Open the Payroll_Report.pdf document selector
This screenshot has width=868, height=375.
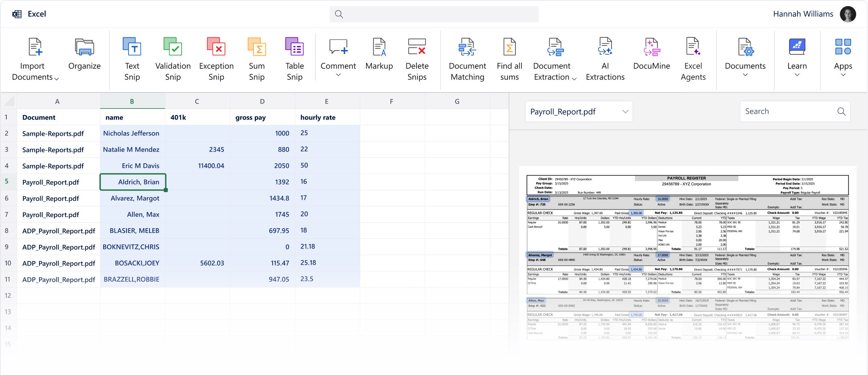578,112
